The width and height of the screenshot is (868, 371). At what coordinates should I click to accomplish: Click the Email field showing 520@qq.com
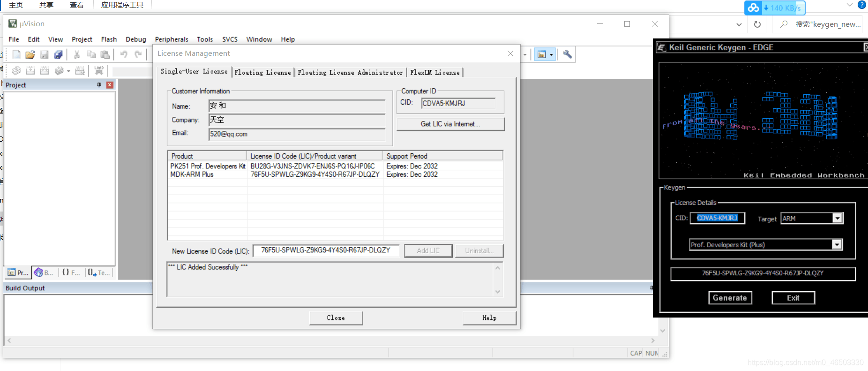tap(297, 134)
